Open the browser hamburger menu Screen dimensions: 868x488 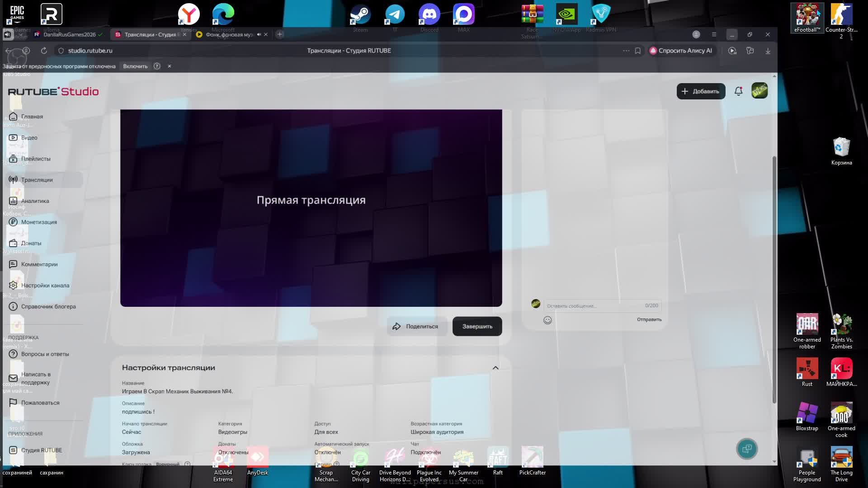tap(714, 34)
